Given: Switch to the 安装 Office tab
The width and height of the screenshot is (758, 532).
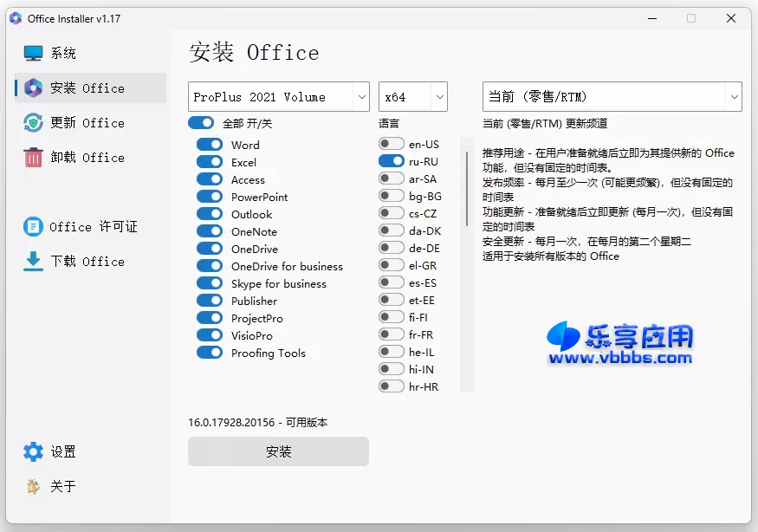Looking at the screenshot, I should [x=87, y=88].
